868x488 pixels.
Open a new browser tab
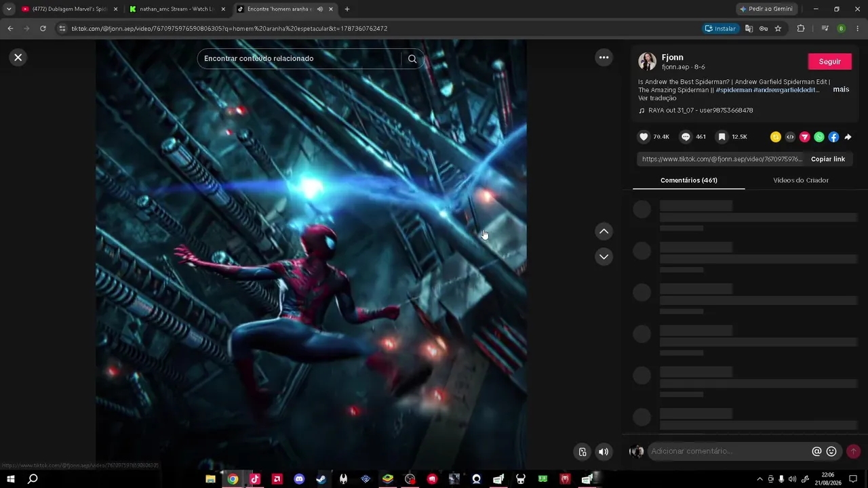(x=347, y=9)
